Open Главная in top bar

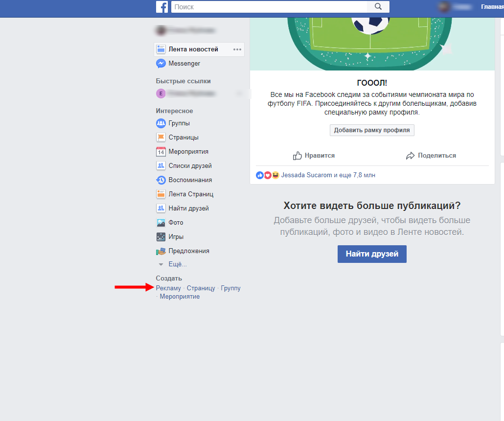(492, 7)
